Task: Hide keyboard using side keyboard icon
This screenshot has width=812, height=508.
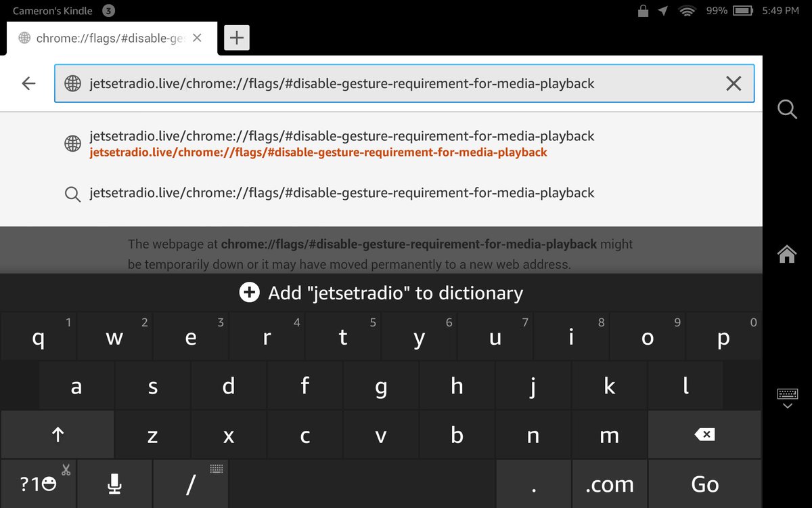Action: pyautogui.click(x=787, y=398)
